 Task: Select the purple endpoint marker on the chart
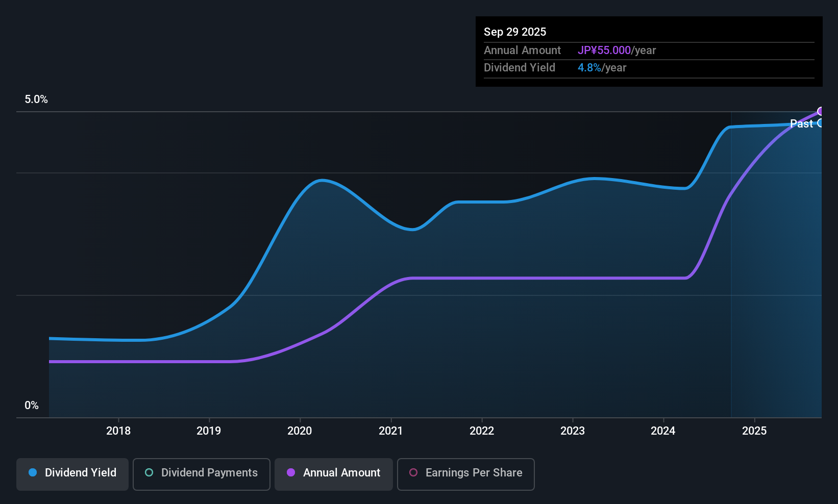pos(821,111)
